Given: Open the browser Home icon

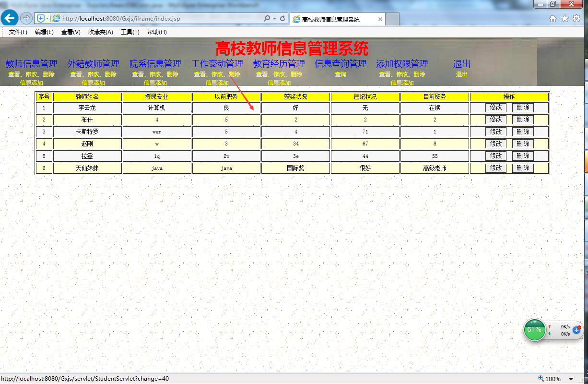Looking at the screenshot, I should pos(553,18).
